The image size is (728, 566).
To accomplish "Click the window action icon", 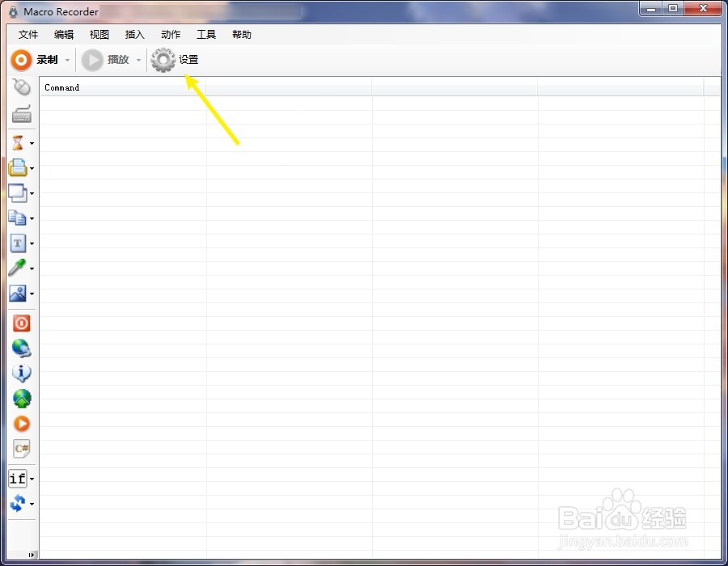I will tap(18, 193).
